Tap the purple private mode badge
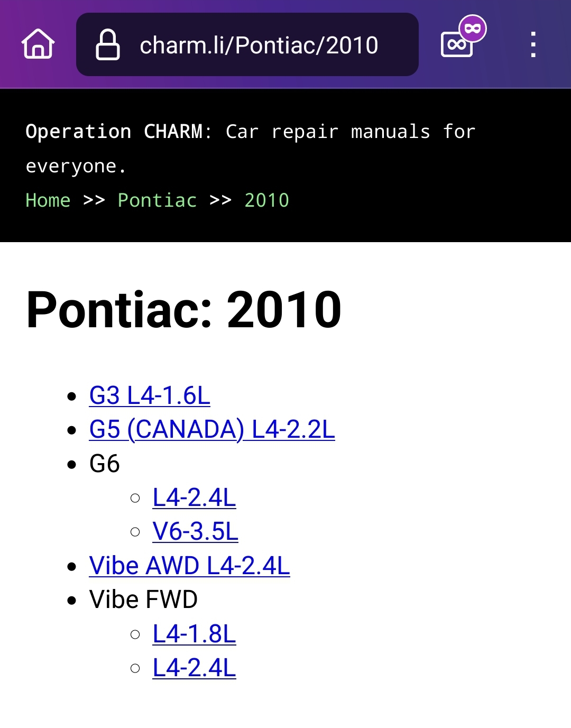 click(x=472, y=29)
